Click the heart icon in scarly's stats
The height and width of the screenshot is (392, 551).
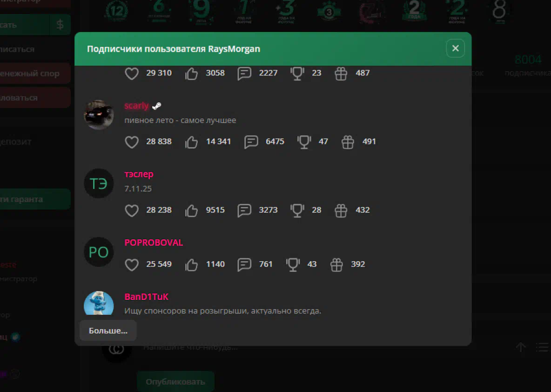(x=132, y=142)
